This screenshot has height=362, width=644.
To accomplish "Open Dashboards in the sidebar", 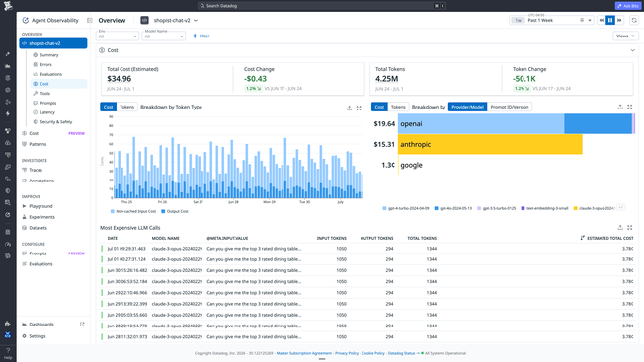I will (53, 324).
